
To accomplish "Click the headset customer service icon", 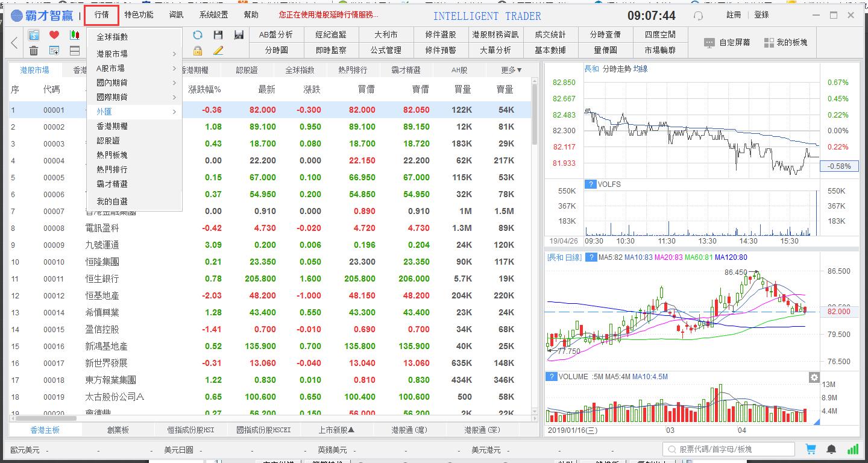I will tap(698, 16).
